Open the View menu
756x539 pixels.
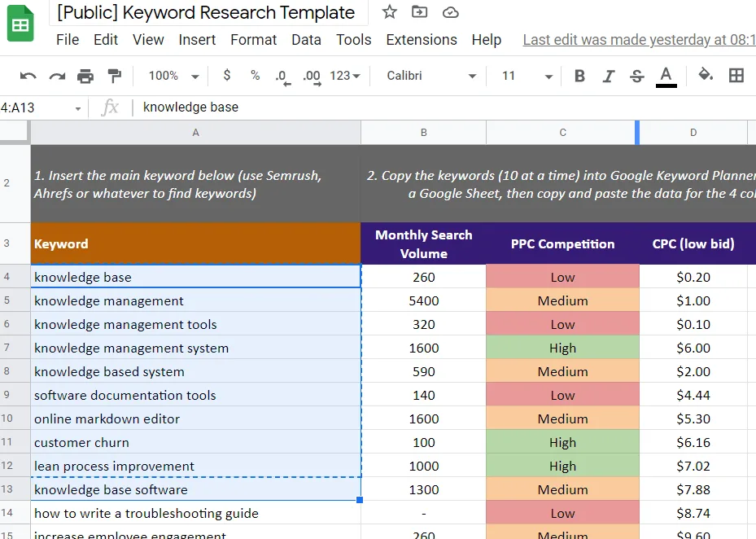[148, 40]
